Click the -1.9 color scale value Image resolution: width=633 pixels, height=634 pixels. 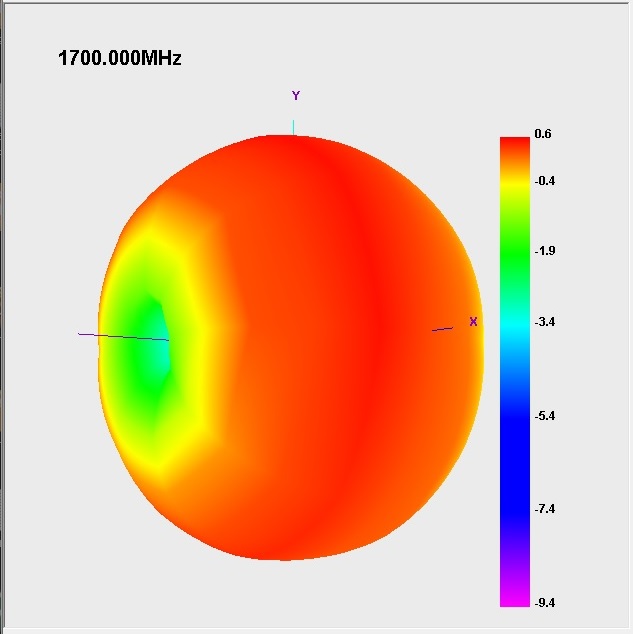click(x=544, y=251)
